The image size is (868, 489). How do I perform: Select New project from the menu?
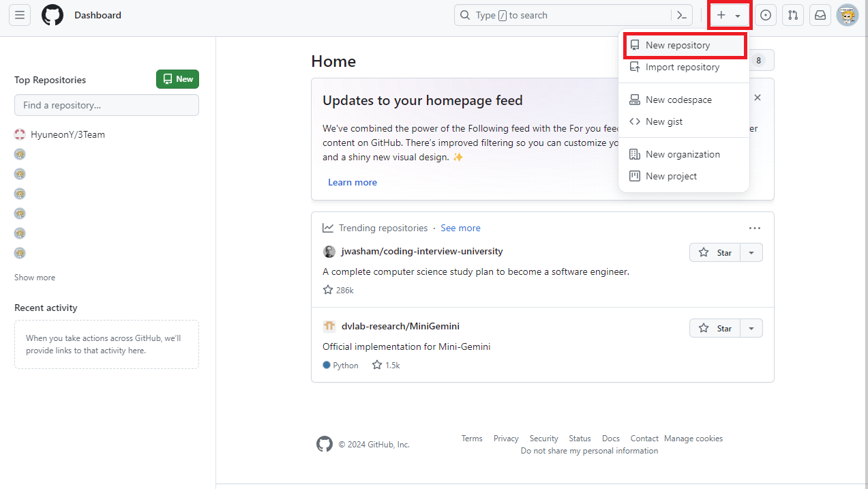point(684,176)
